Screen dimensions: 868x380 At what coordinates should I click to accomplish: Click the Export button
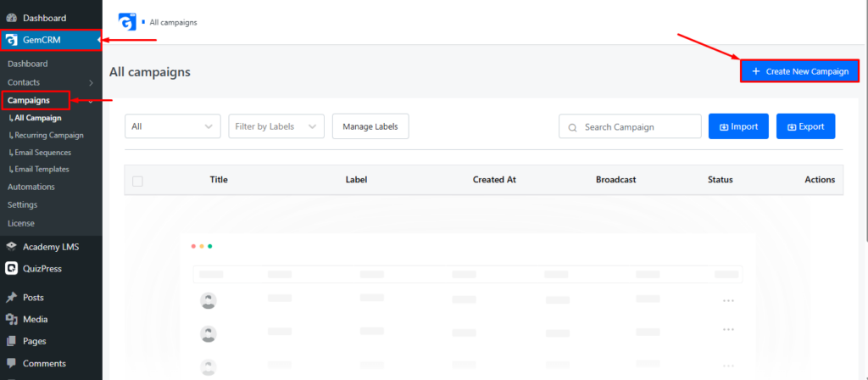[806, 126]
